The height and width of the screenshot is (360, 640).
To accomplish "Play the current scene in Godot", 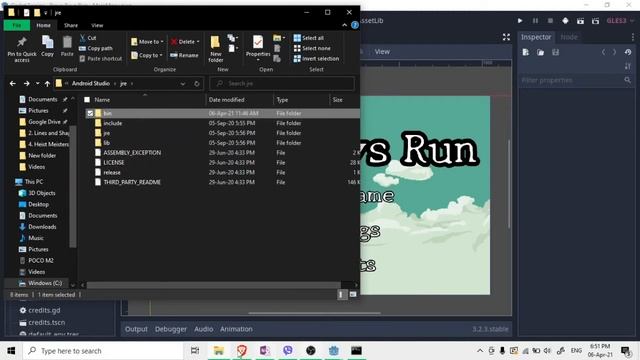I will point(580,20).
